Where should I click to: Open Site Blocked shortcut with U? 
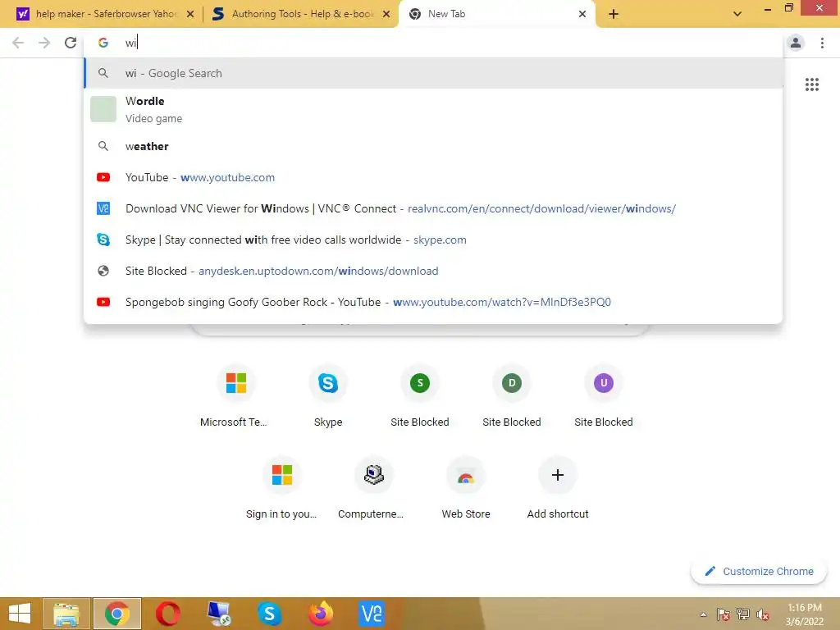[604, 396]
